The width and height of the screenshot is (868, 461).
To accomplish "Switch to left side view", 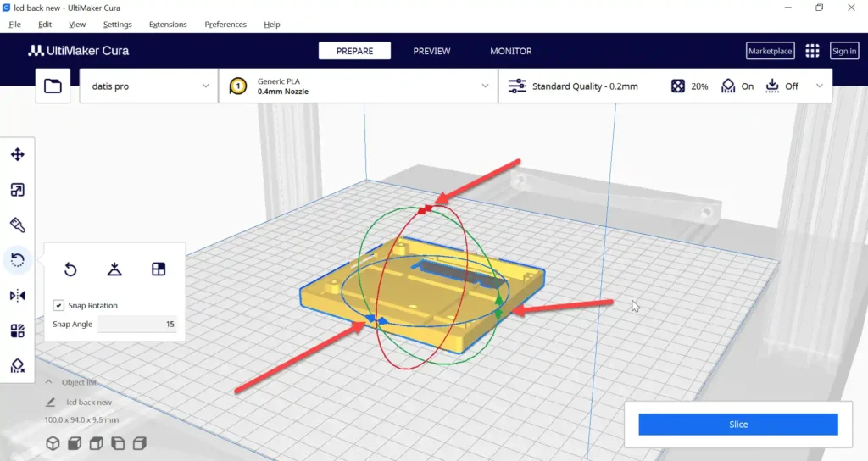I will click(x=118, y=443).
